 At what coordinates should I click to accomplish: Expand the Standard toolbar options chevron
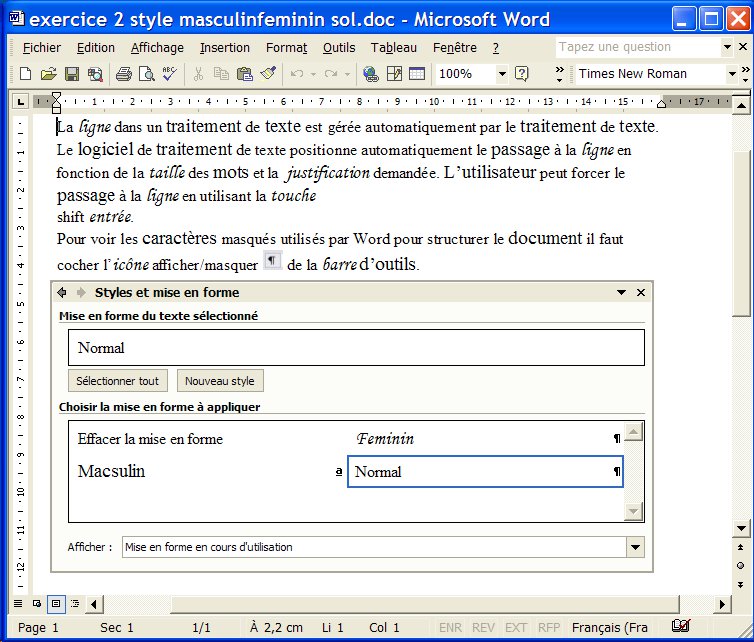559,74
